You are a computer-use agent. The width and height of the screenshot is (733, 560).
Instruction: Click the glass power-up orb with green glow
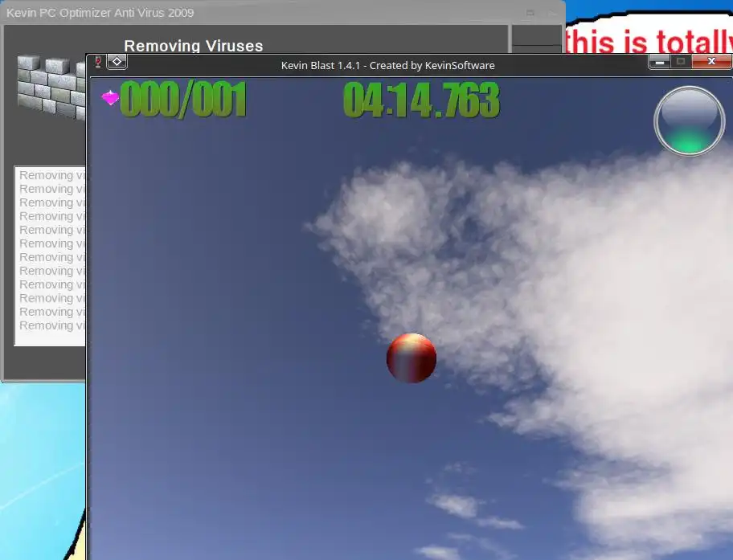click(x=690, y=121)
